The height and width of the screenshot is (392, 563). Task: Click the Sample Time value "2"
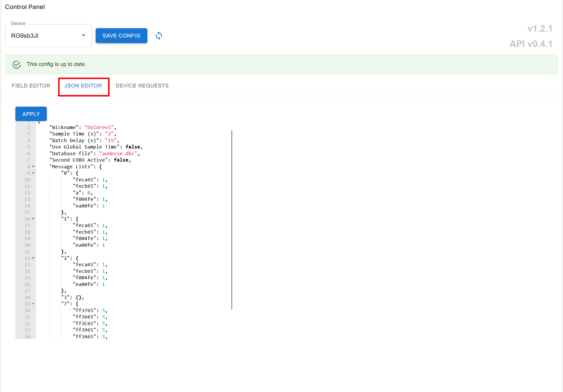point(109,134)
